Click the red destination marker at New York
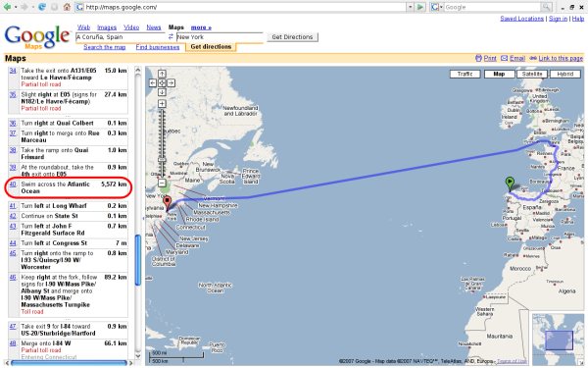The image size is (588, 368). pyautogui.click(x=168, y=203)
